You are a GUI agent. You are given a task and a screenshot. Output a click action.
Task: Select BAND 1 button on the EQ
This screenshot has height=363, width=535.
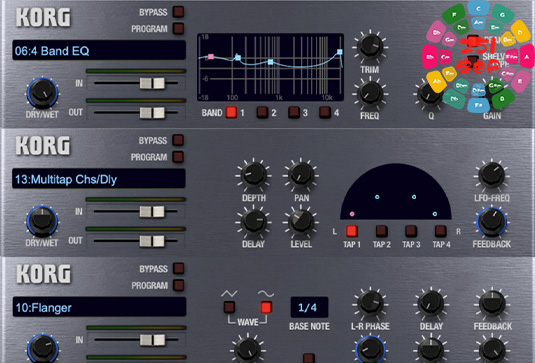point(231,112)
